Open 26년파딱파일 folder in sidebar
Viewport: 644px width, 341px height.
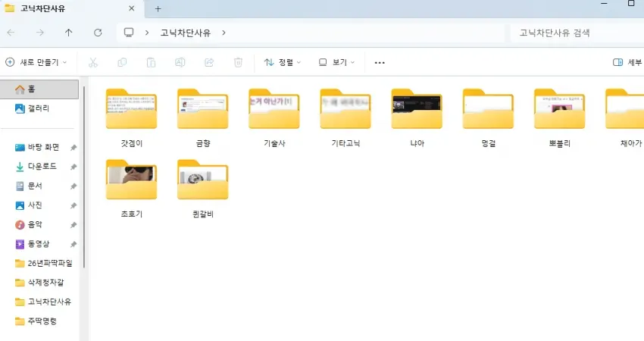coord(45,263)
